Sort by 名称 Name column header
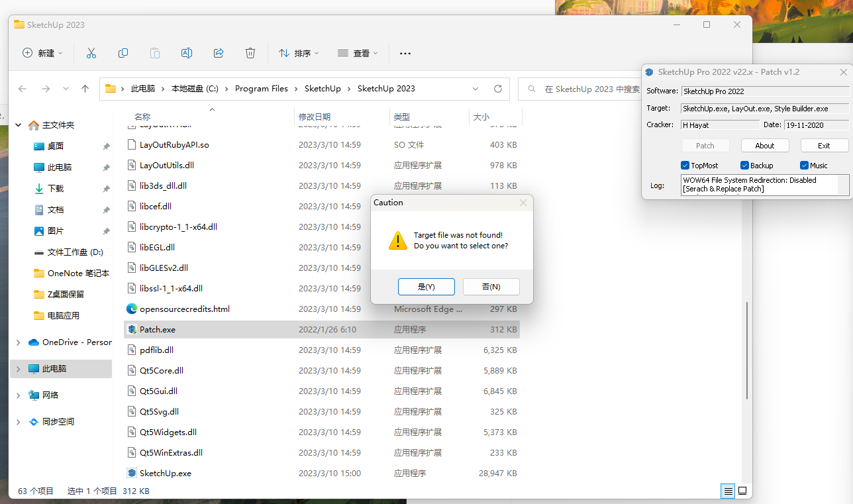The image size is (853, 504). pos(142,117)
